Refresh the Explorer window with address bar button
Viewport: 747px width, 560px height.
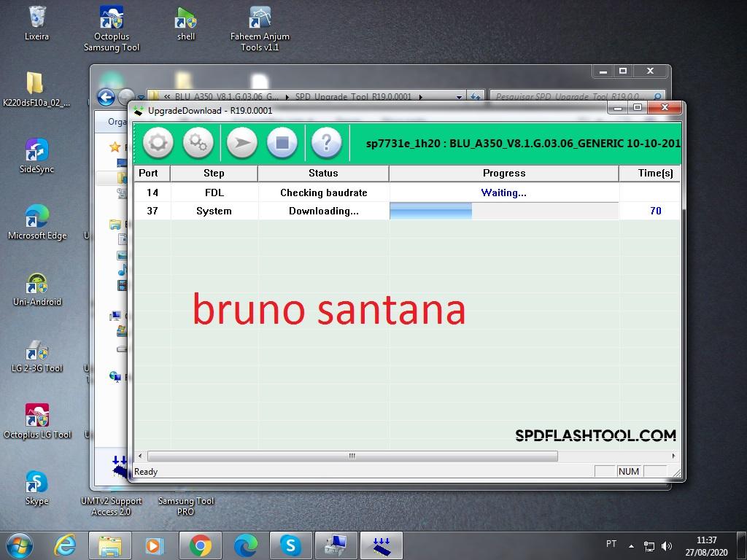[x=476, y=97]
